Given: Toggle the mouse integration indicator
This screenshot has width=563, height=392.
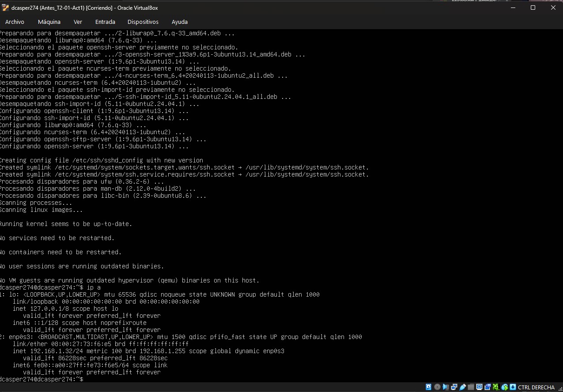Looking at the screenshot, I should point(505,387).
